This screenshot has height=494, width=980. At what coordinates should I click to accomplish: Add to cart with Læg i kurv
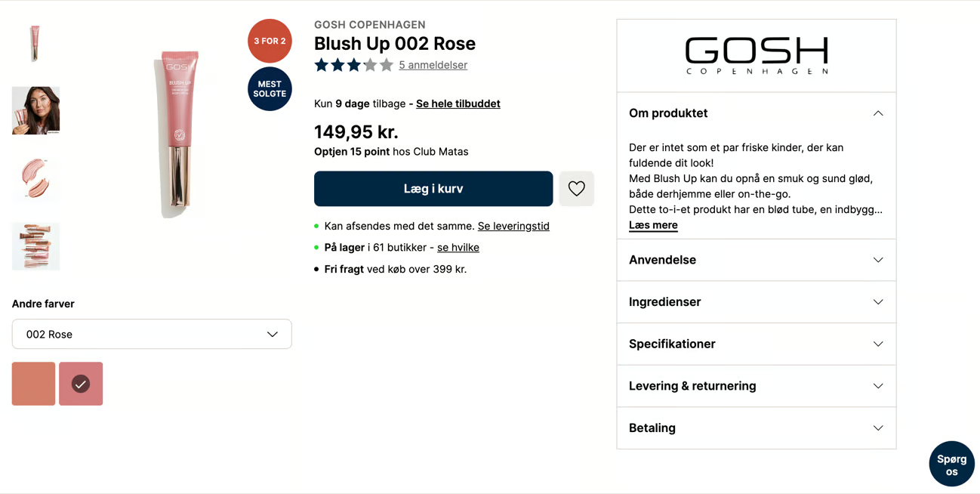click(x=433, y=189)
